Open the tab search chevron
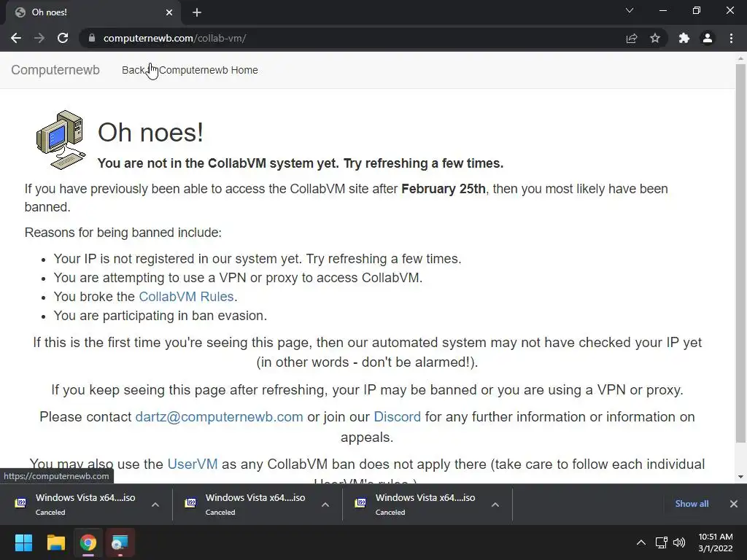Viewport: 747px width, 560px height. point(630,10)
